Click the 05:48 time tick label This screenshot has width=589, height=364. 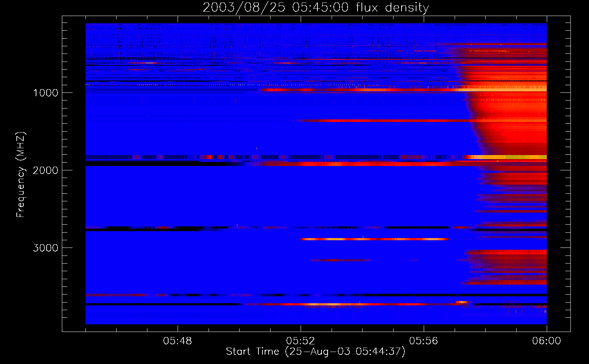click(178, 341)
